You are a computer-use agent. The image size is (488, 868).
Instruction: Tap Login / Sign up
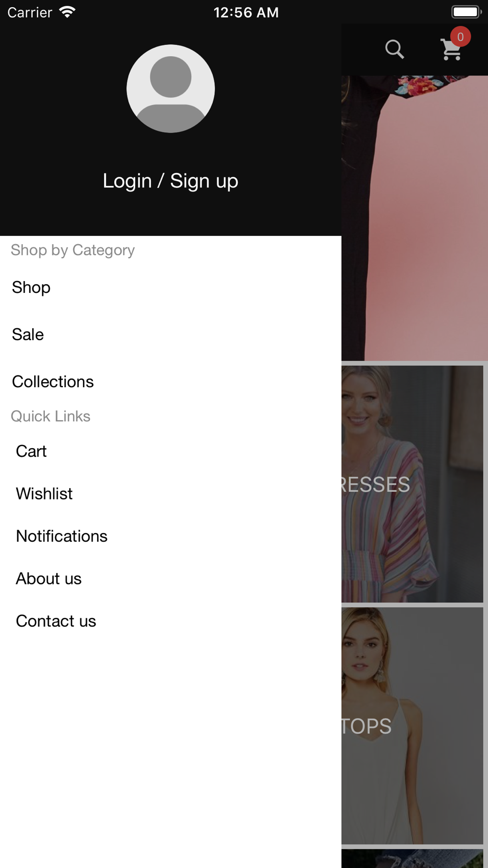tap(170, 181)
